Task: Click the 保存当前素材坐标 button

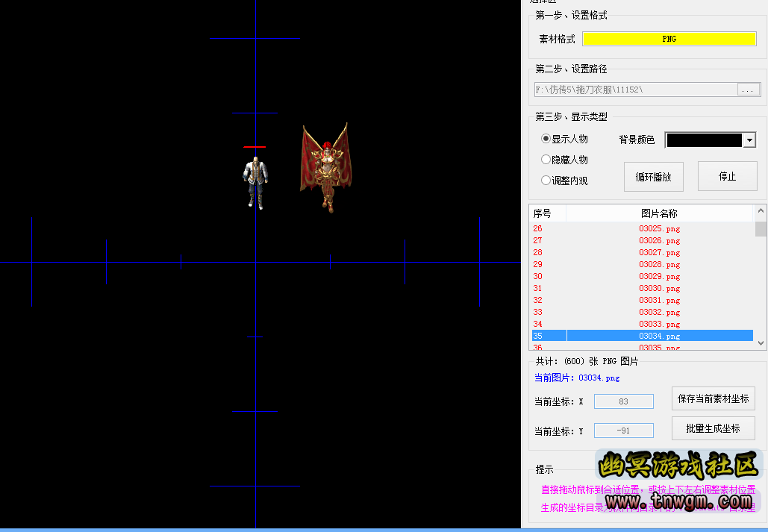Action: pyautogui.click(x=714, y=398)
